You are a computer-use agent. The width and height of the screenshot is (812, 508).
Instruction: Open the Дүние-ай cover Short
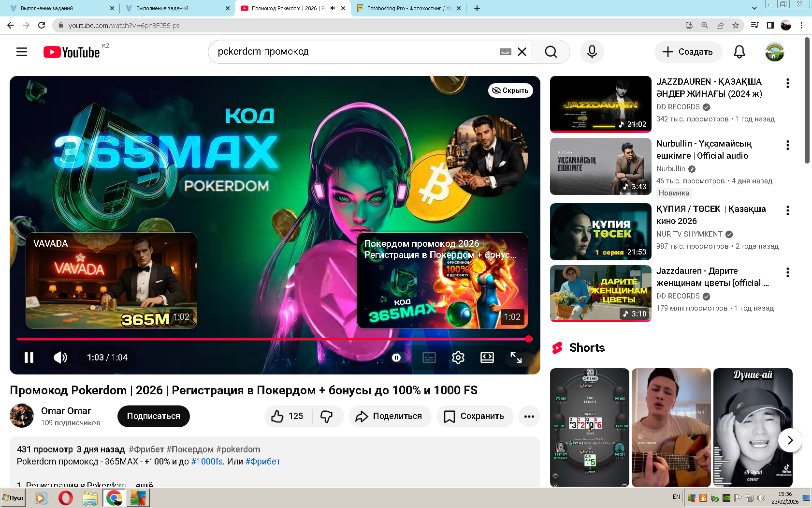point(753,427)
